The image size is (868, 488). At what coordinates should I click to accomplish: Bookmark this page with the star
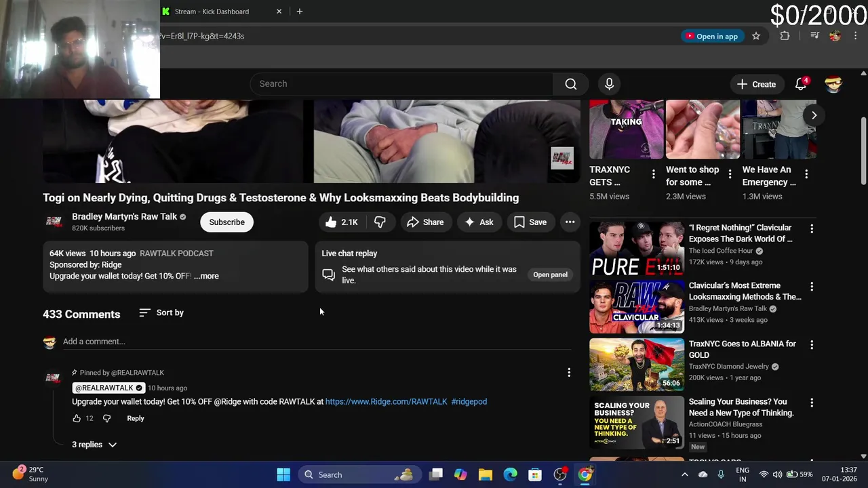point(756,36)
